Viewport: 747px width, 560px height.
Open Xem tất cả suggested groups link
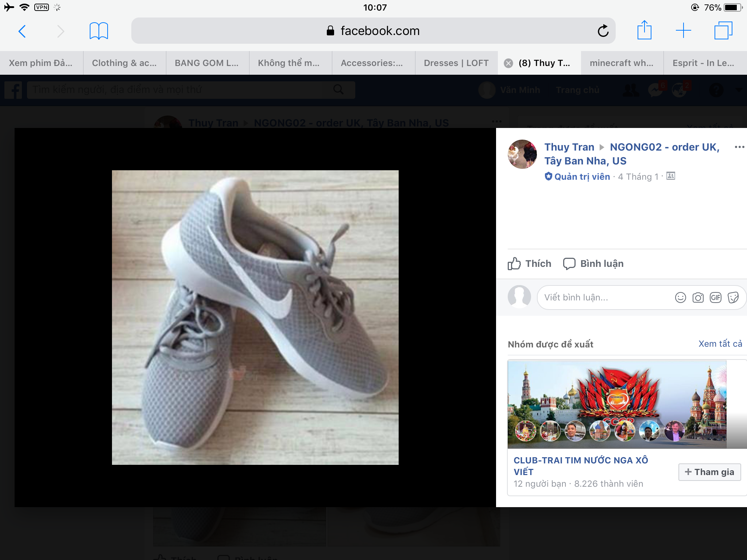pyautogui.click(x=720, y=344)
